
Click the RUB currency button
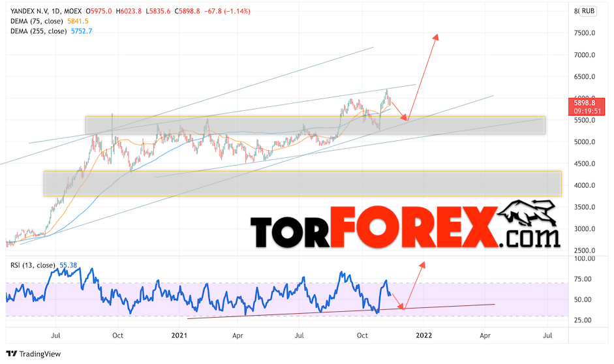coord(588,11)
